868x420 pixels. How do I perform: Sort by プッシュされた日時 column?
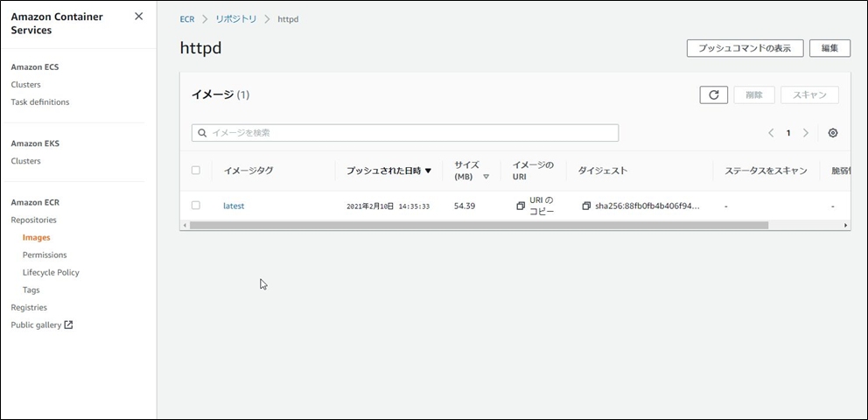point(388,171)
